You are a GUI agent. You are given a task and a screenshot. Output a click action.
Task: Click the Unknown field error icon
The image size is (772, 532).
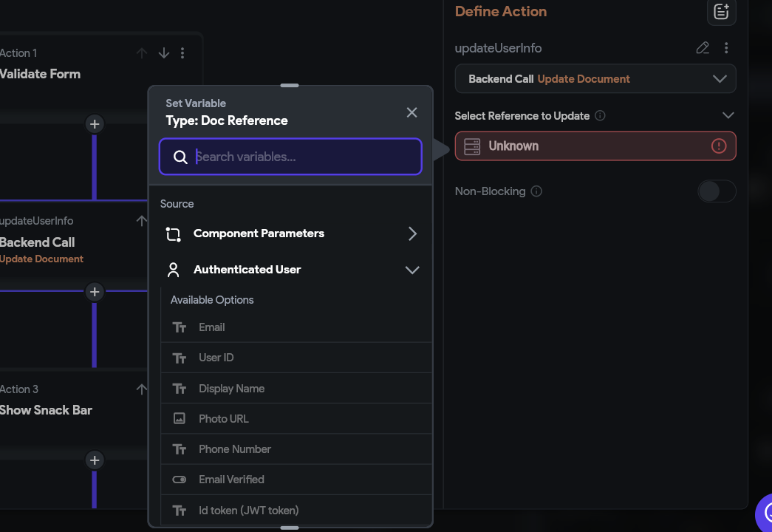pos(719,146)
